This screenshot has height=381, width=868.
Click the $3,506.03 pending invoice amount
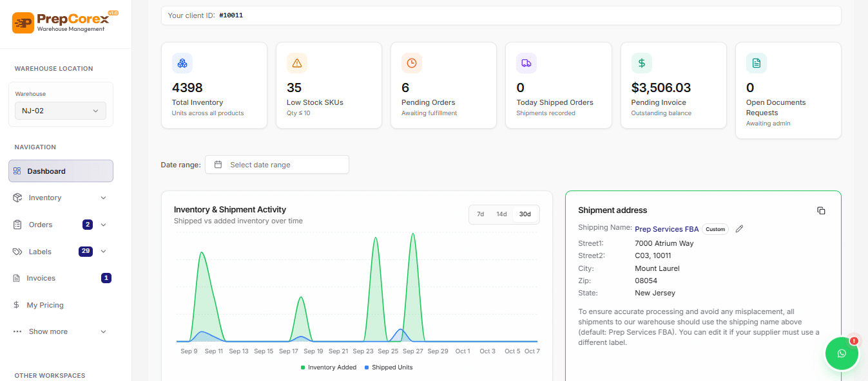(x=661, y=88)
